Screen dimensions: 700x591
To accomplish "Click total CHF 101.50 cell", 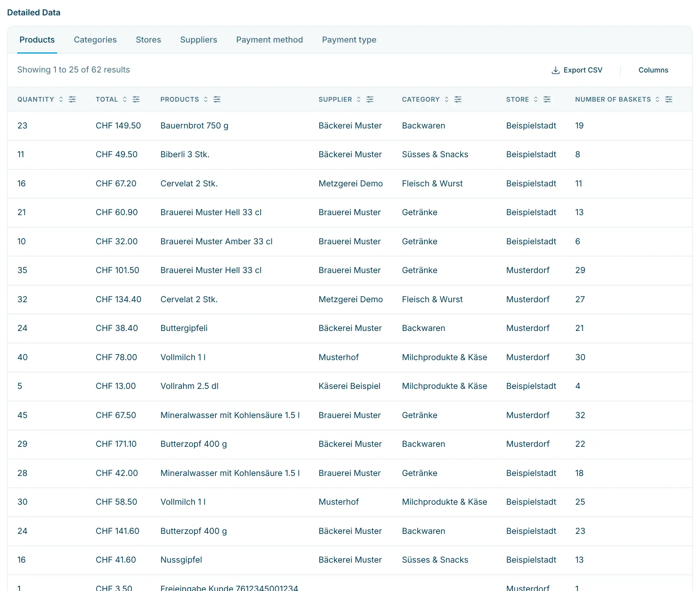I will tap(117, 270).
